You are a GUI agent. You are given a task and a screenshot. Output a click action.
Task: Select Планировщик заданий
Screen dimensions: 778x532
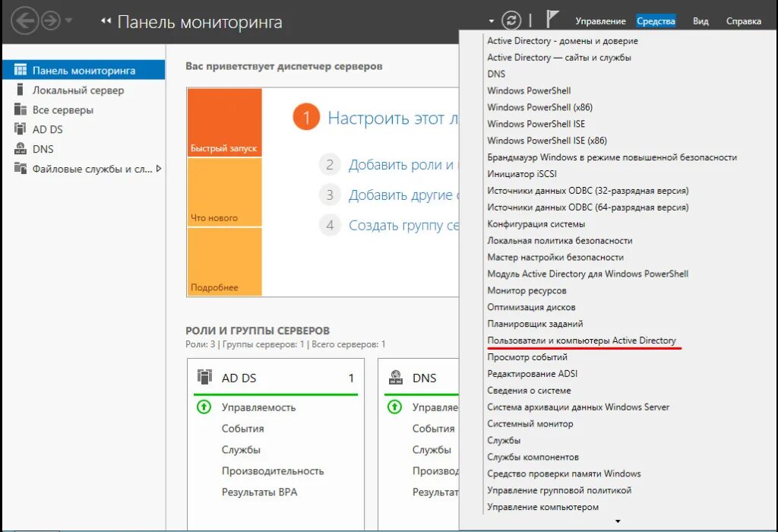click(535, 324)
